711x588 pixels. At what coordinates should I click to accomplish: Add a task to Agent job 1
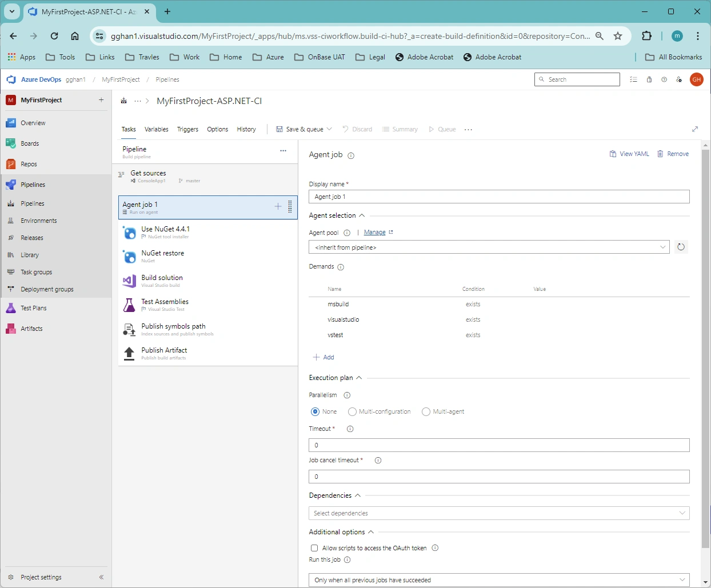tap(278, 206)
